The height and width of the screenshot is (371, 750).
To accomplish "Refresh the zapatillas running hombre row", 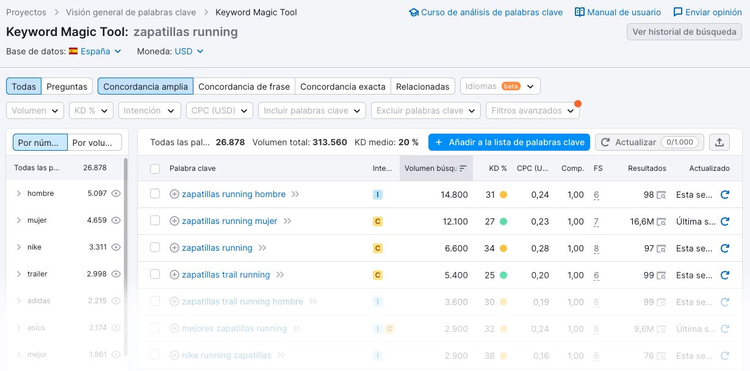I will [x=725, y=195].
